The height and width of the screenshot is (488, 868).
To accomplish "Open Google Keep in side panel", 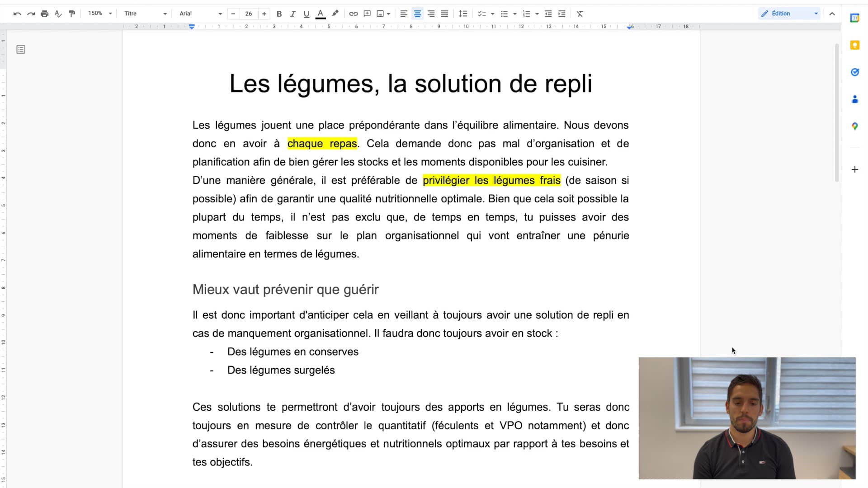I will pyautogui.click(x=854, y=45).
